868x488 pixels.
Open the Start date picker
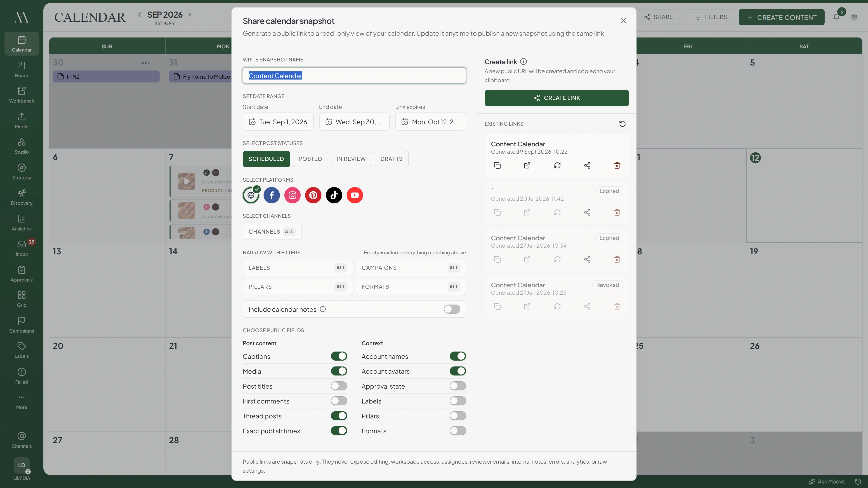278,122
